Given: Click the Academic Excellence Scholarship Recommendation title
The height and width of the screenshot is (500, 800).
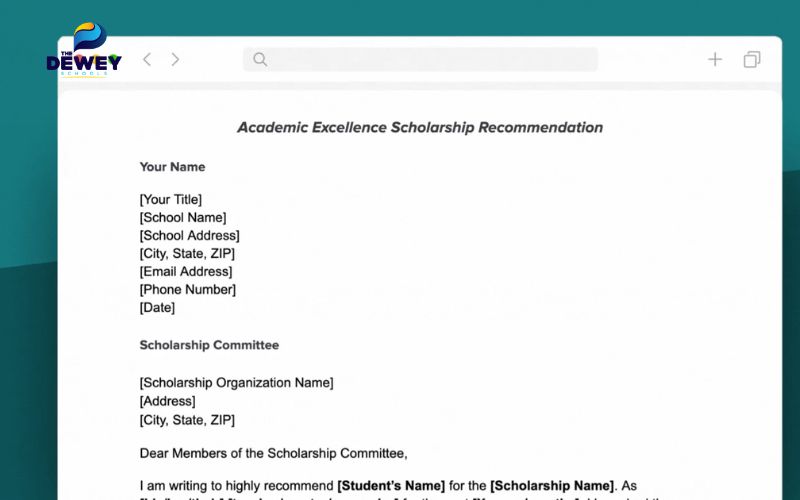Looking at the screenshot, I should 420,128.
